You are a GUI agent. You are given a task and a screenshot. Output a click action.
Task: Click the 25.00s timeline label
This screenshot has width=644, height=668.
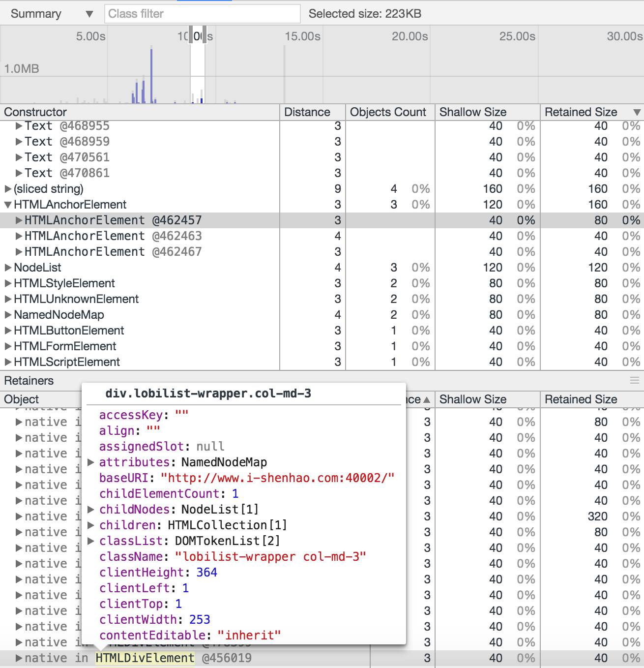coord(518,36)
